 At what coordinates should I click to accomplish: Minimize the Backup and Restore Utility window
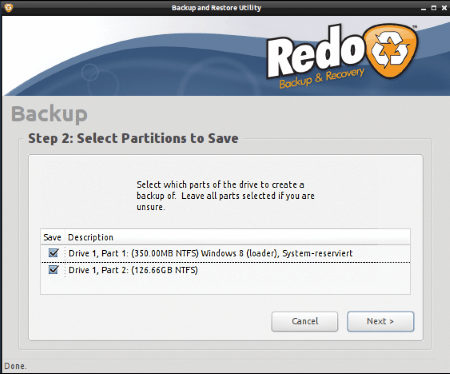tap(424, 8)
